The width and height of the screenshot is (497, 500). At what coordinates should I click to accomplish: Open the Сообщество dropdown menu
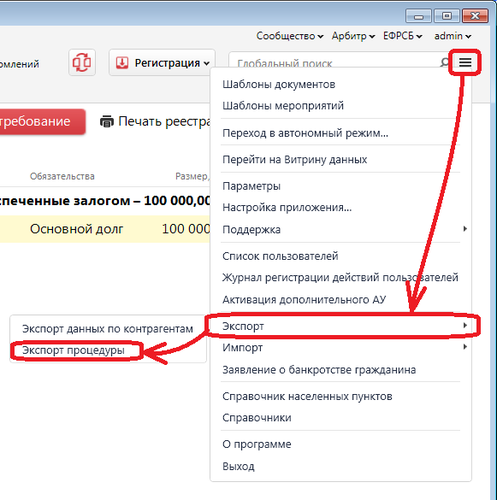[290, 36]
